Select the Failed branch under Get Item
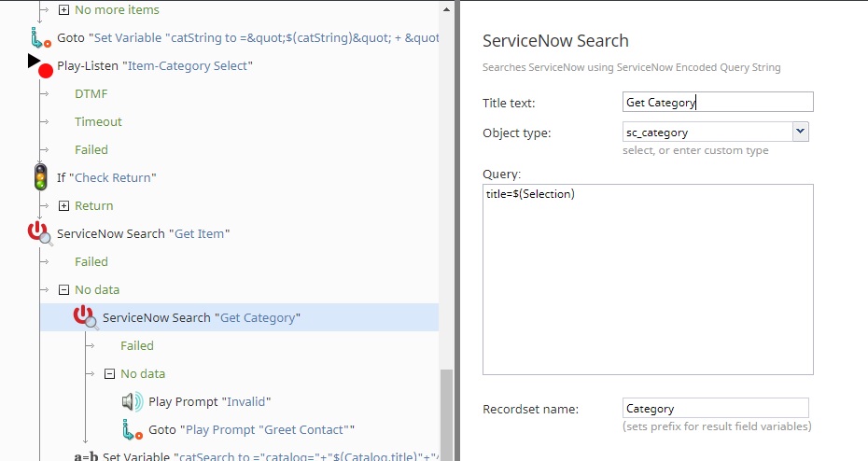The width and height of the screenshot is (868, 461). [x=91, y=262]
